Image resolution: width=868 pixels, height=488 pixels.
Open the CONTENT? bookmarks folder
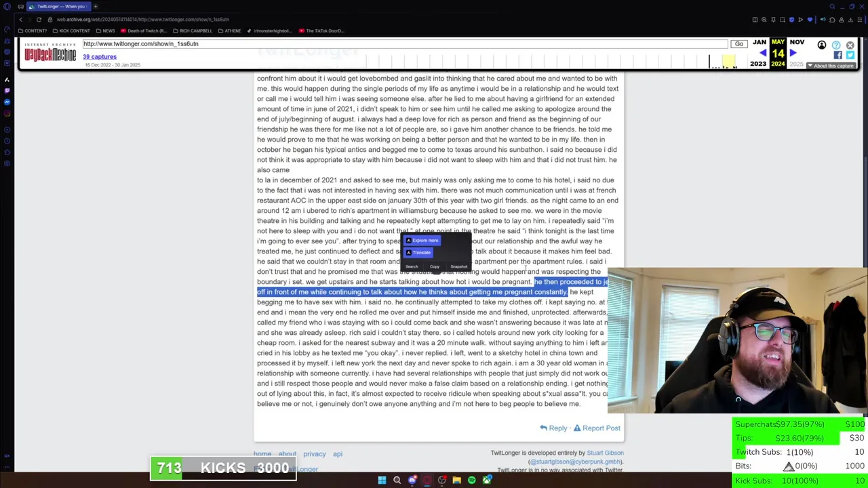33,30
